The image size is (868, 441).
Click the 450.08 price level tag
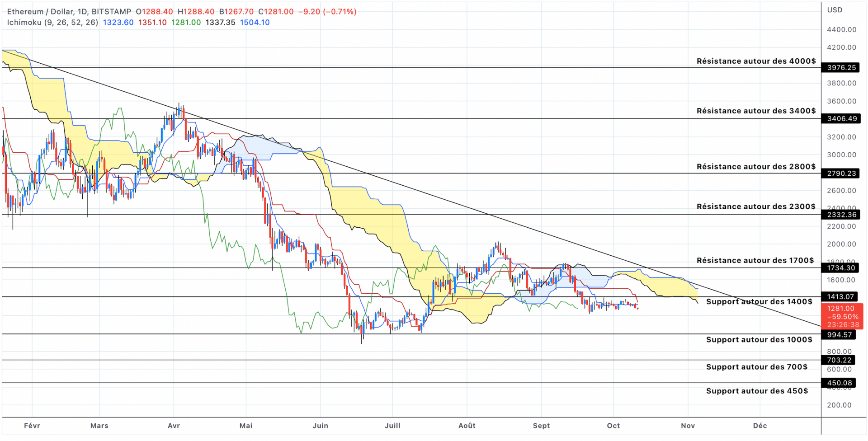pos(839,383)
